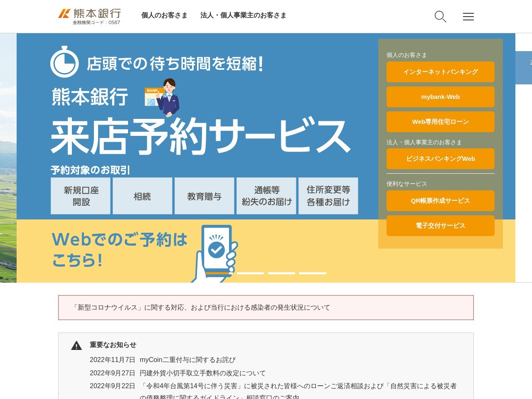Click the 来店予約サービス banner title
The width and height of the screenshot is (532, 399).
point(201,136)
